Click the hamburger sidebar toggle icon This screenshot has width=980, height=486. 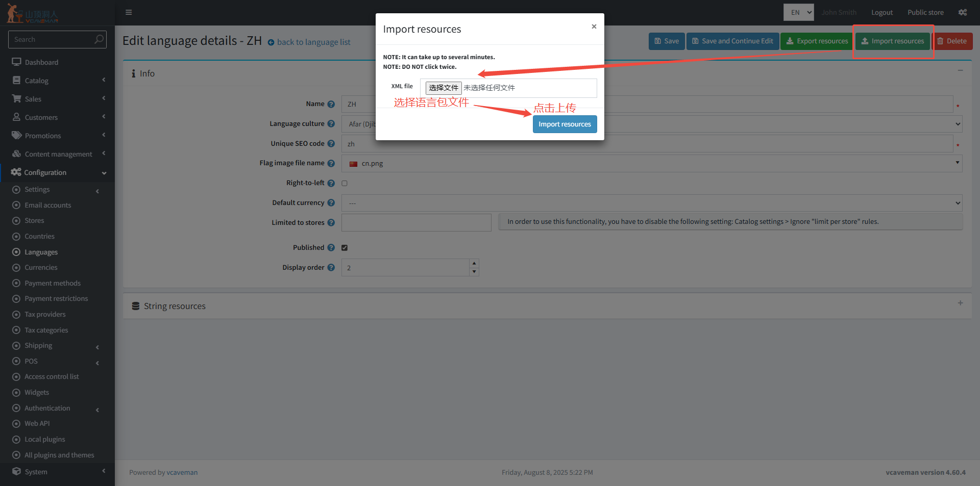(129, 12)
